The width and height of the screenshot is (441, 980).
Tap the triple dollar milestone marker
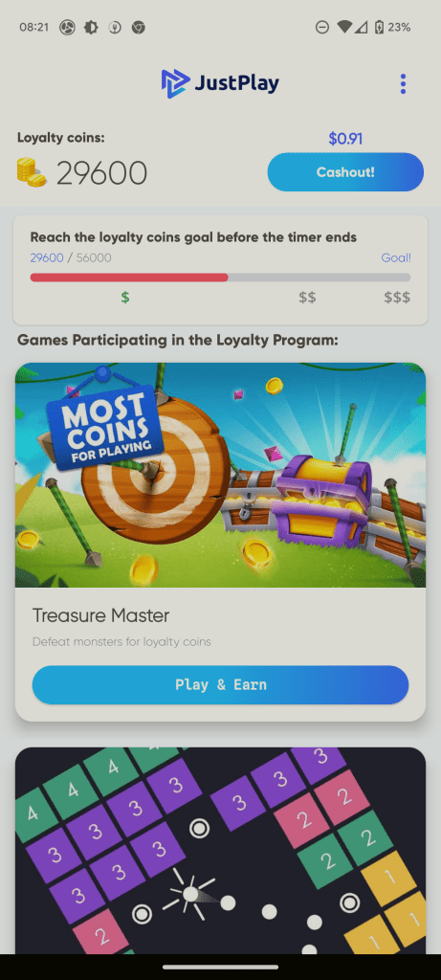click(x=397, y=298)
